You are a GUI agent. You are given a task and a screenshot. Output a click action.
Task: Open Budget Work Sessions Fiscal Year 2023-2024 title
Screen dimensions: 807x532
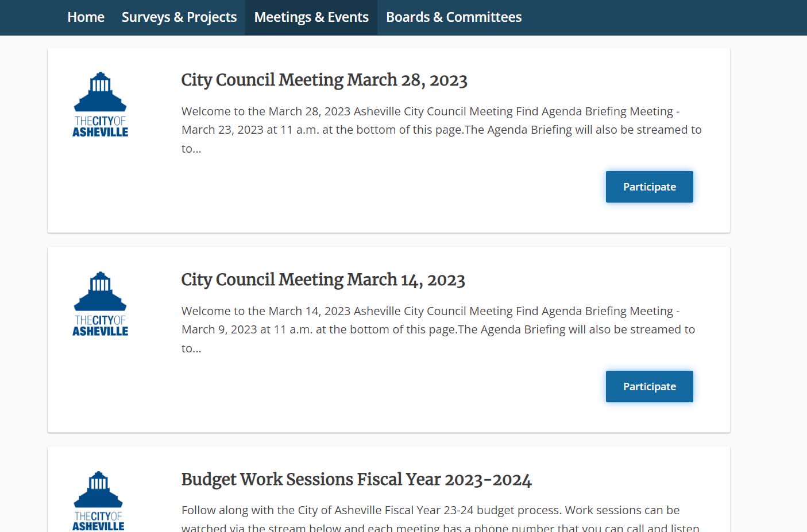tap(356, 479)
